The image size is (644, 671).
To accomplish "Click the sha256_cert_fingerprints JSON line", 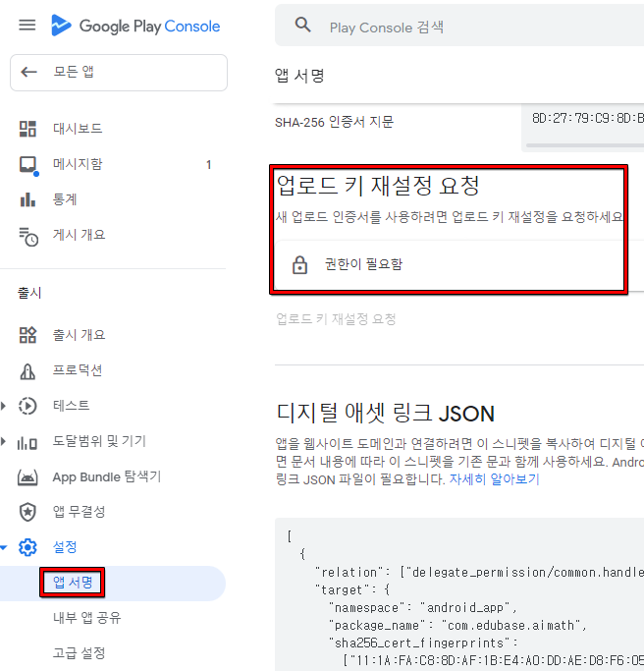I will pyautogui.click(x=423, y=643).
